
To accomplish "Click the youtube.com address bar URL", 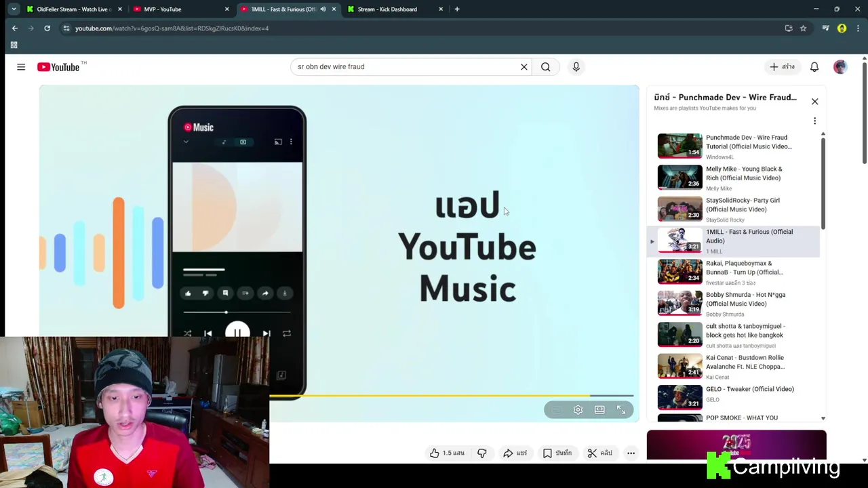I will pos(172,28).
